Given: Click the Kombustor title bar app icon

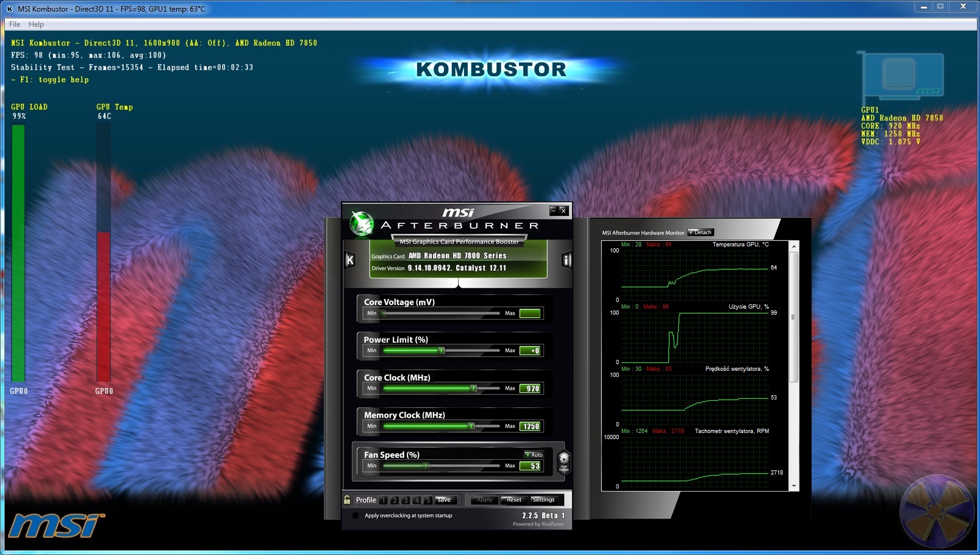Looking at the screenshot, I should pyautogui.click(x=10, y=9).
